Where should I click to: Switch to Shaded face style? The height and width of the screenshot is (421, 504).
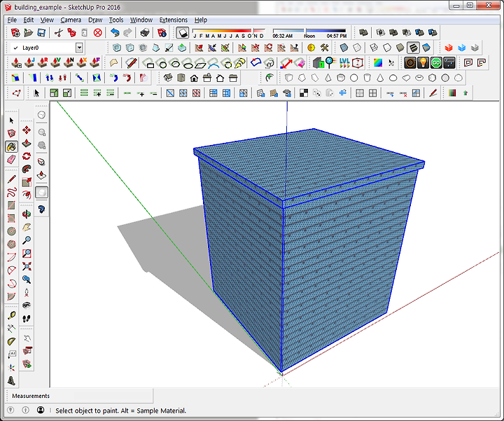[x=400, y=48]
